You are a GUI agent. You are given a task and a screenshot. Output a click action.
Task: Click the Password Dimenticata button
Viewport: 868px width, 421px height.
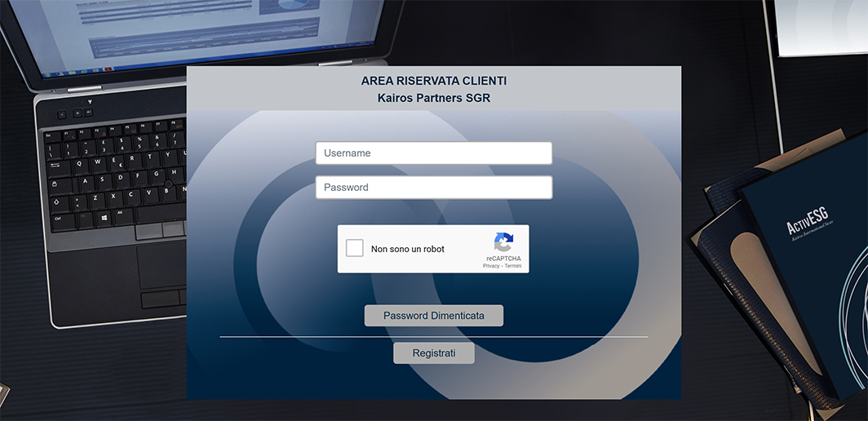pos(433,316)
